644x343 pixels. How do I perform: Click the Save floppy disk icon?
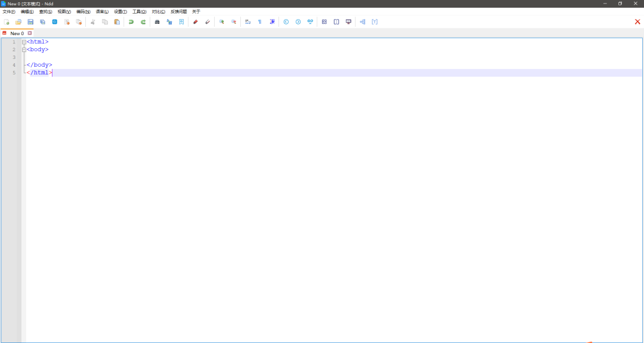30,22
